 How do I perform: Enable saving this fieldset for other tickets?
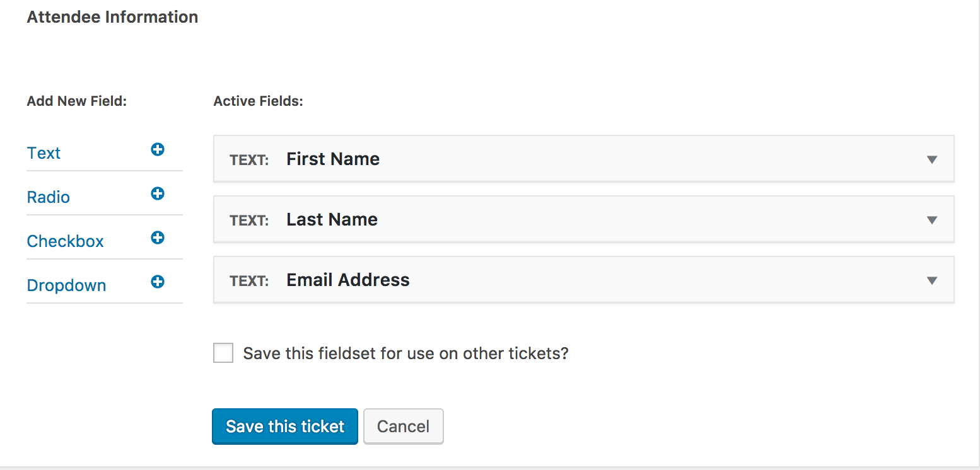tap(223, 353)
